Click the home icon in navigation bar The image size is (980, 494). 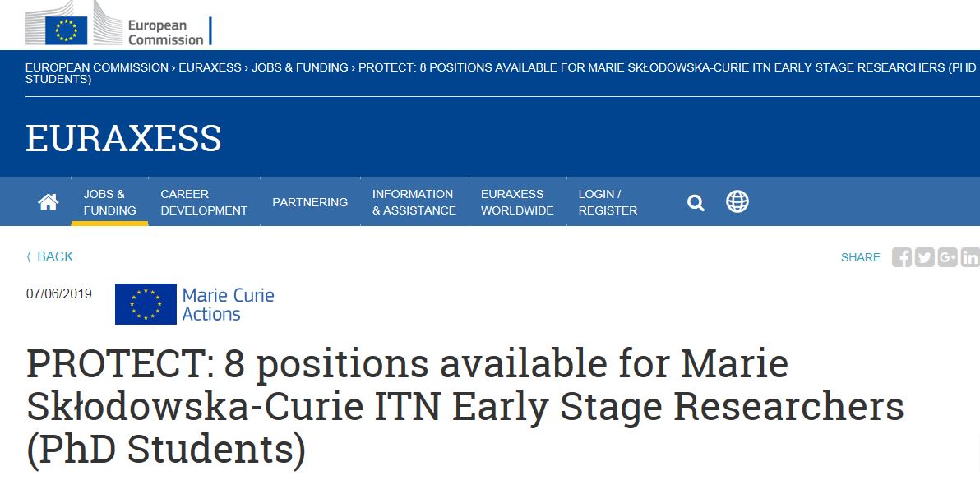click(49, 202)
